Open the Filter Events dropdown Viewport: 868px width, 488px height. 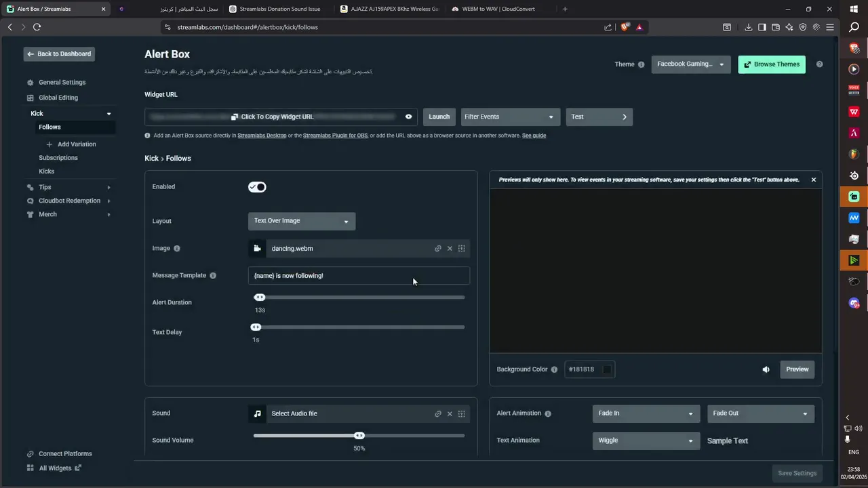[x=511, y=117]
